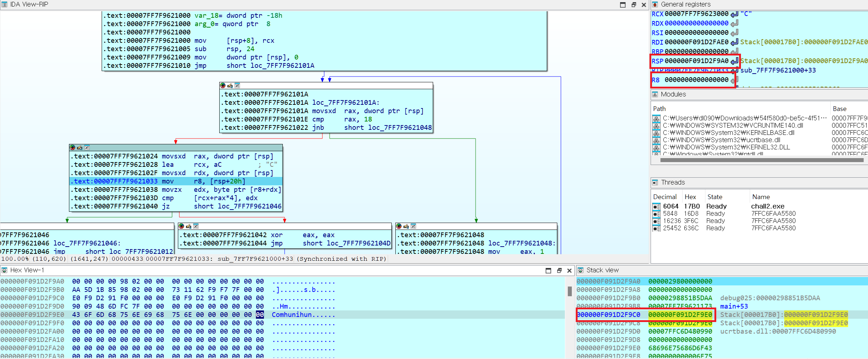Click the RSP register value 000000F091D2F9A0
The width and height of the screenshot is (868, 359).
(696, 61)
